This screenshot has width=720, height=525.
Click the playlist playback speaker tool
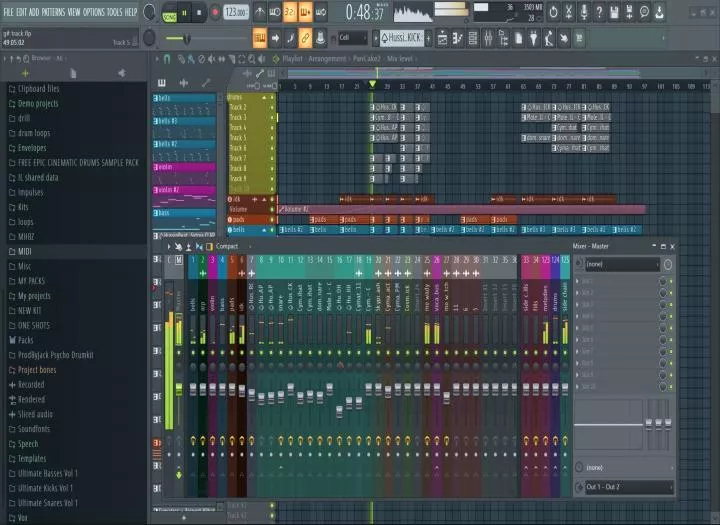click(262, 59)
